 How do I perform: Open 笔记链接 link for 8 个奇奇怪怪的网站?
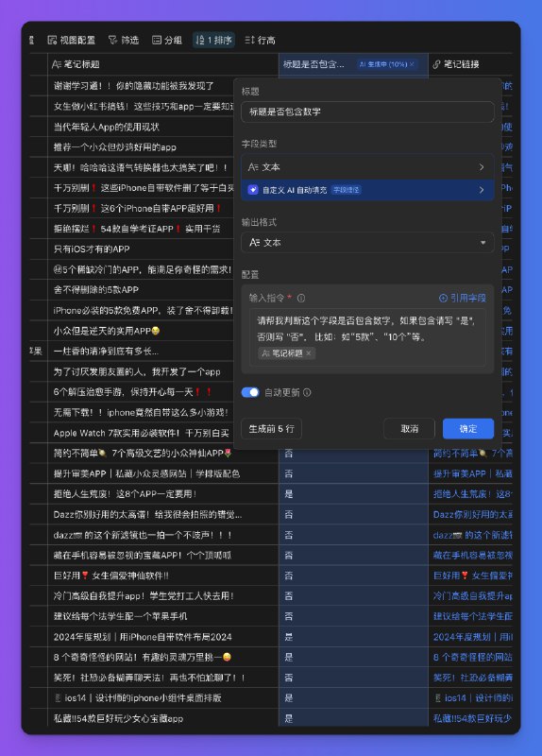[473, 657]
